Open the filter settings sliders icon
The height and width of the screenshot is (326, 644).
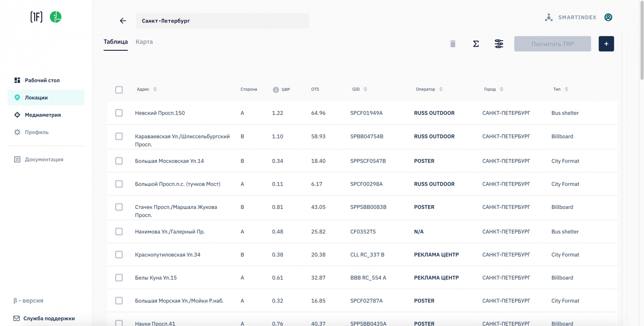[x=499, y=44]
